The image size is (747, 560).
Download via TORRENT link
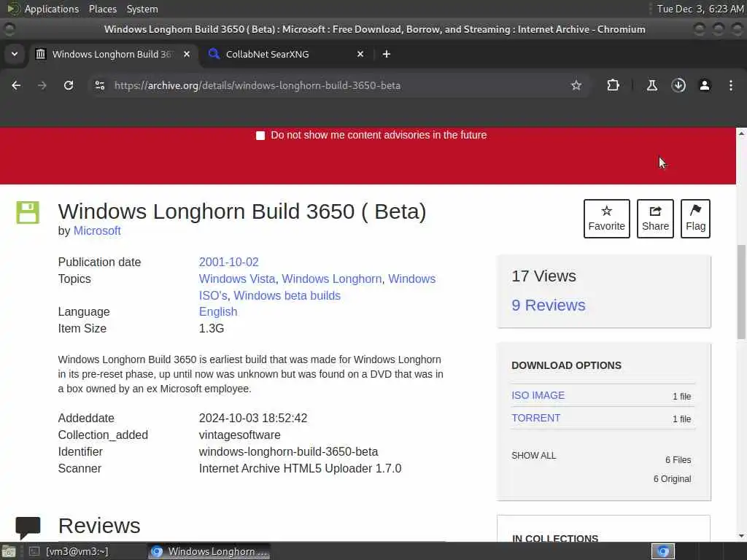click(535, 418)
